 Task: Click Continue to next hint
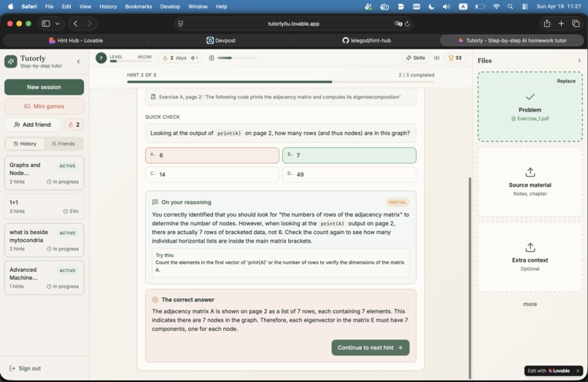pos(370,348)
